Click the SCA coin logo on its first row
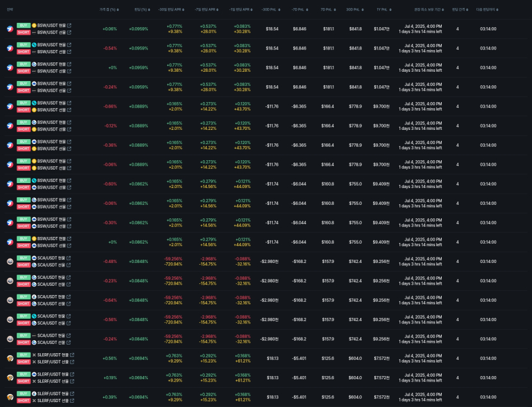The height and width of the screenshot is (407, 532). (x=10, y=261)
